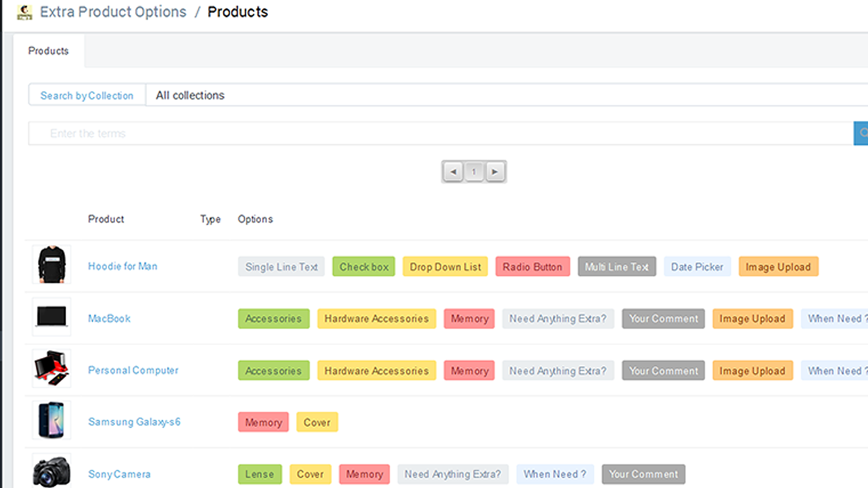Expand Search by Collection options
The width and height of the screenshot is (868, 488).
click(87, 95)
